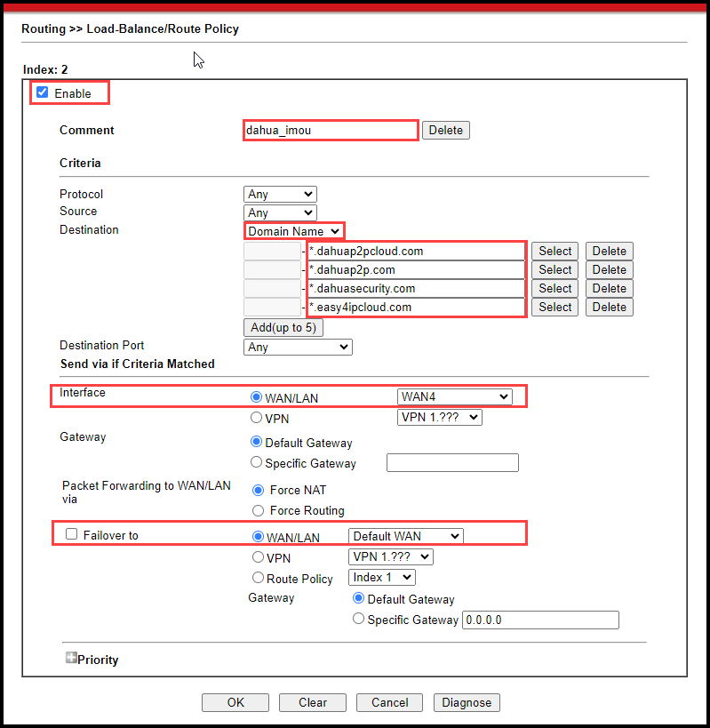The image size is (710, 728).
Task: Click Select for *.dahuasecurity.com
Action: click(555, 288)
